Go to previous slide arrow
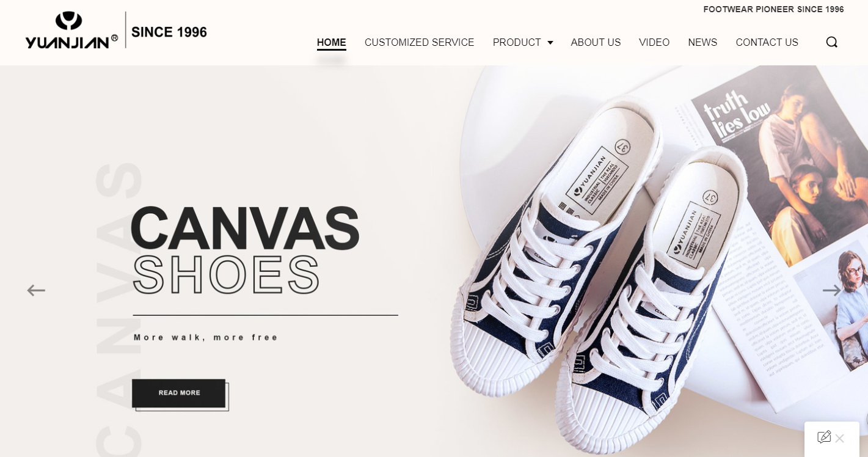The height and width of the screenshot is (457, 868). [36, 290]
